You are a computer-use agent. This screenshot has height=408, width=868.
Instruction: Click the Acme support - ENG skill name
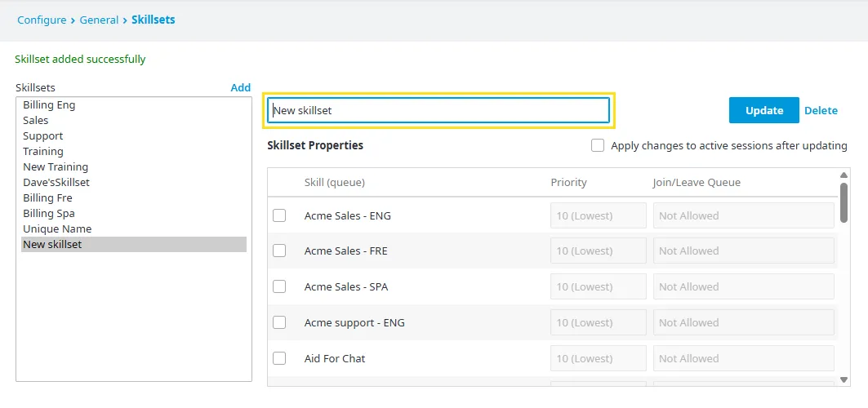354,323
